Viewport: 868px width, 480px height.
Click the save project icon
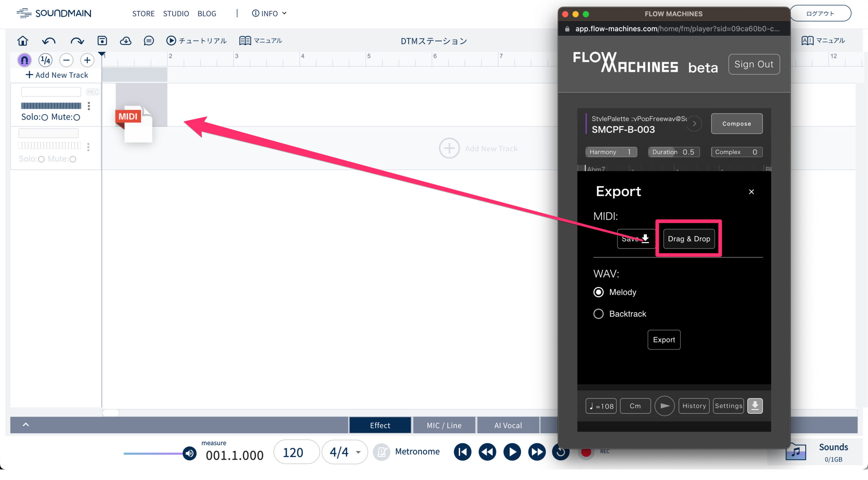pyautogui.click(x=102, y=41)
